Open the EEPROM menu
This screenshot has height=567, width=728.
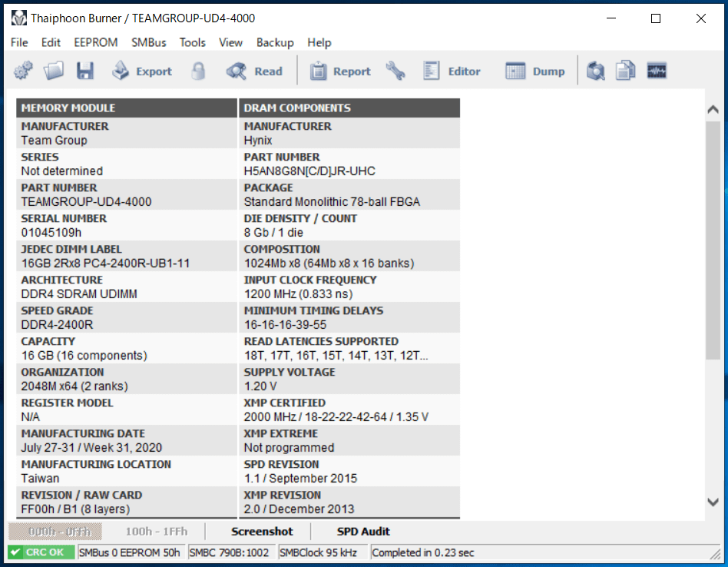pyautogui.click(x=96, y=42)
